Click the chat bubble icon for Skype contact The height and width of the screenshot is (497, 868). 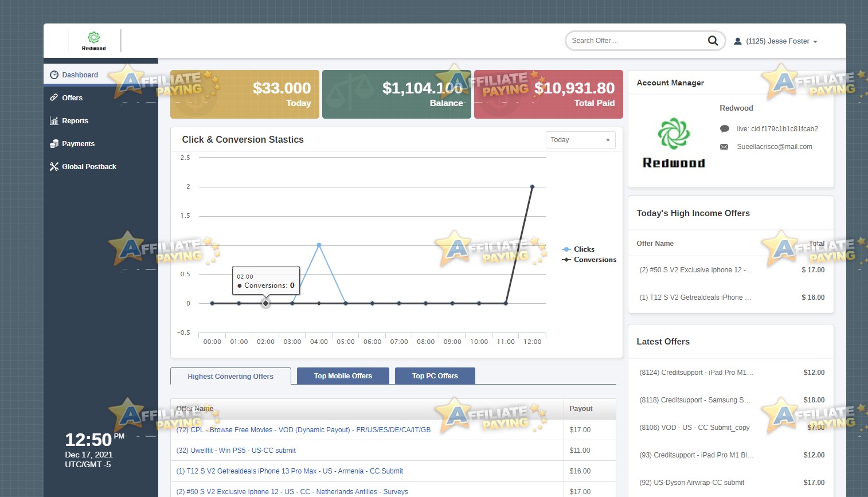(x=725, y=129)
